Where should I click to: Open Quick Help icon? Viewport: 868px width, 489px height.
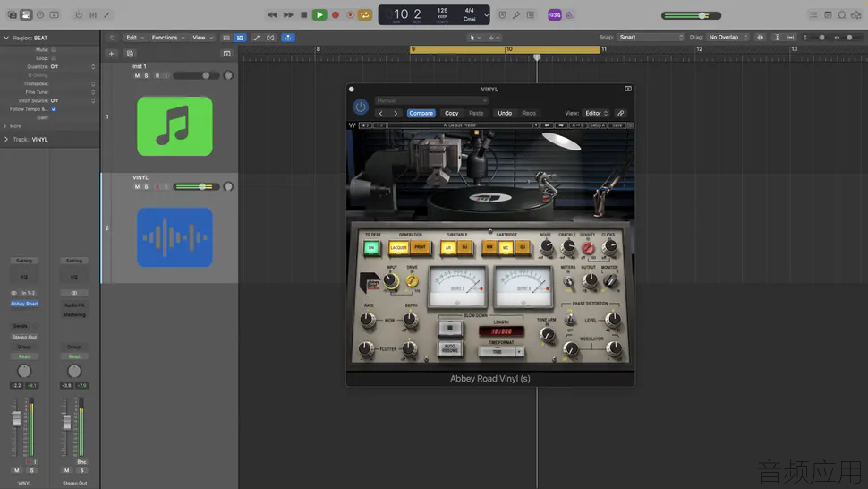(40, 15)
